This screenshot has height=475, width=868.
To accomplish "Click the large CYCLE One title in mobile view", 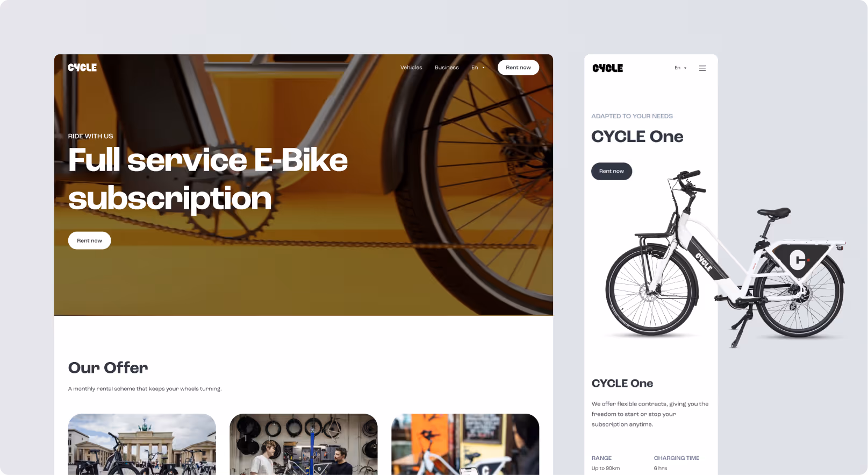I will [x=637, y=137].
